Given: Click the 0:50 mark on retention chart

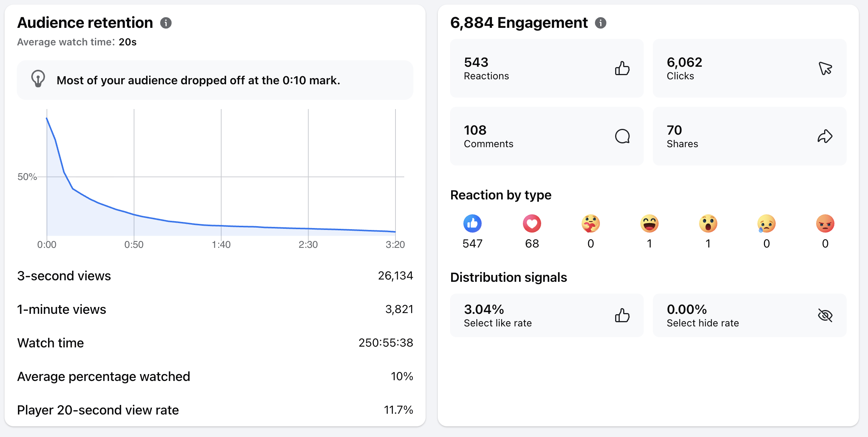Looking at the screenshot, I should pyautogui.click(x=134, y=244).
